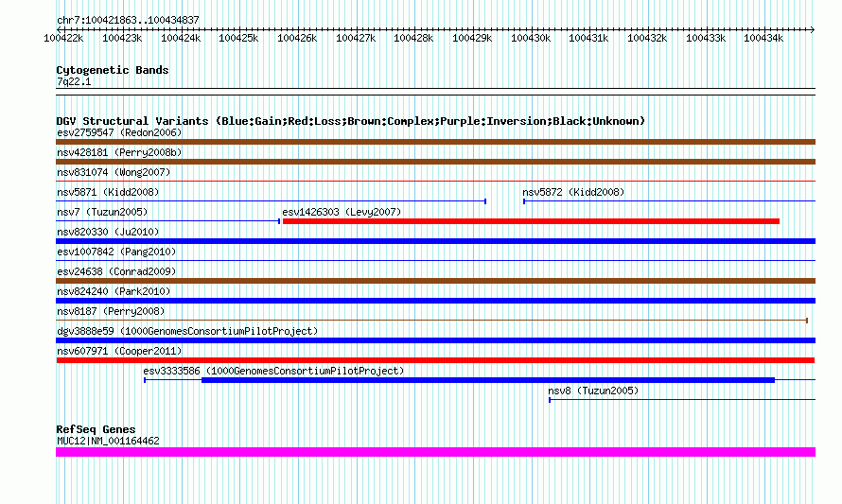
Task: Click the 100434k ruler tick label
Action: click(x=763, y=38)
